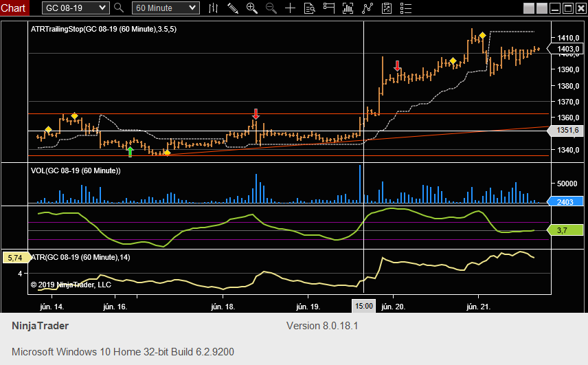Image resolution: width=588 pixels, height=365 pixels.
Task: Open the bar type chart style icon
Action: pyautogui.click(x=214, y=8)
